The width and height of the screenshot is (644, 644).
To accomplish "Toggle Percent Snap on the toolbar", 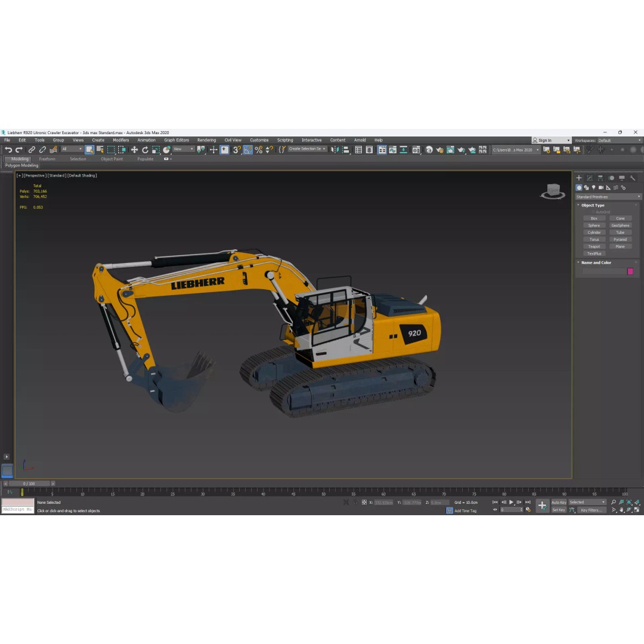I will click(258, 150).
